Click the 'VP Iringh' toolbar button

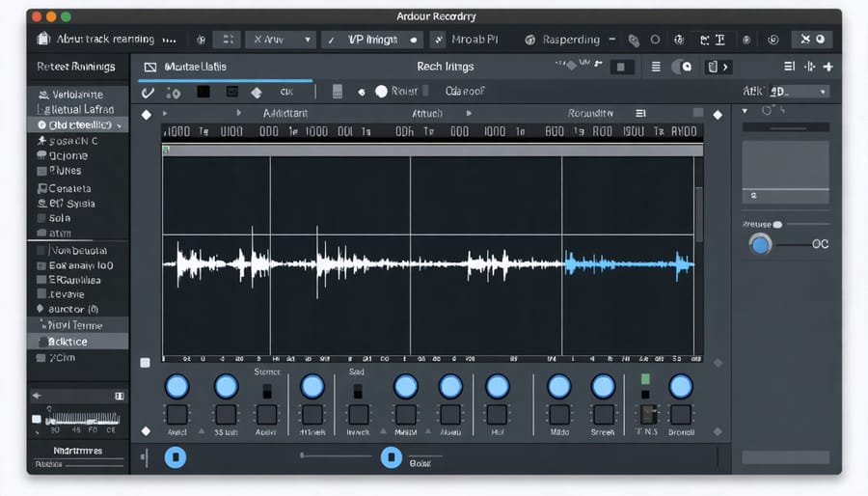click(x=372, y=40)
